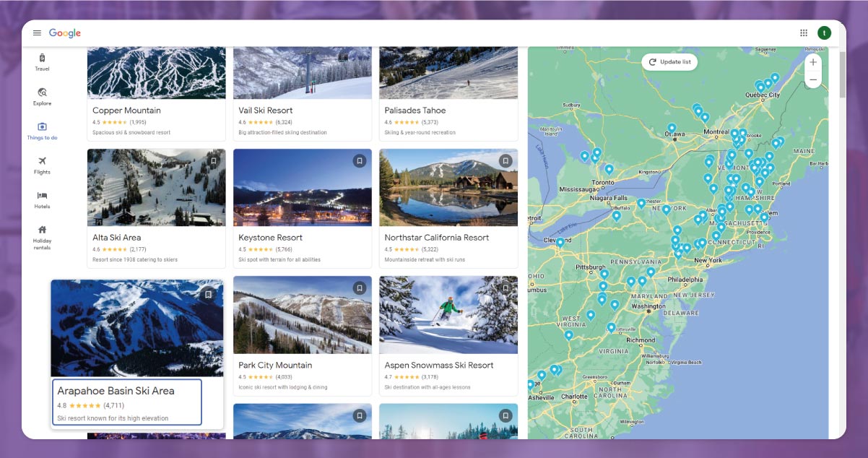This screenshot has width=868, height=458.
Task: Click "Spacious ski & snowboard resort" description
Action: click(x=131, y=133)
